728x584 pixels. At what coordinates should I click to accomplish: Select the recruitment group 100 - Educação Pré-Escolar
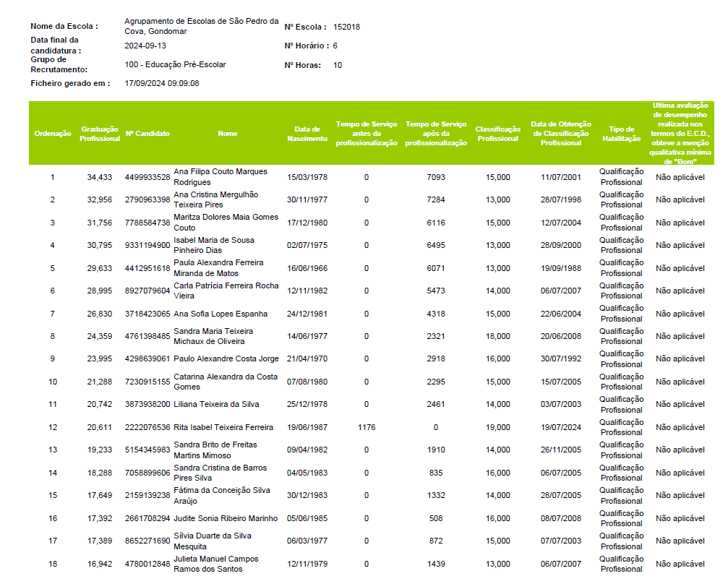pyautogui.click(x=175, y=64)
